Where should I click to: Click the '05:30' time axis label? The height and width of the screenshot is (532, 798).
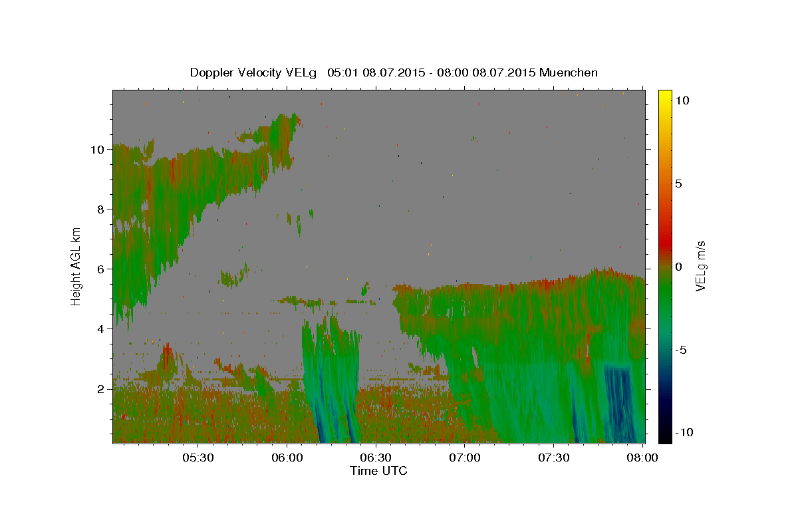[198, 458]
